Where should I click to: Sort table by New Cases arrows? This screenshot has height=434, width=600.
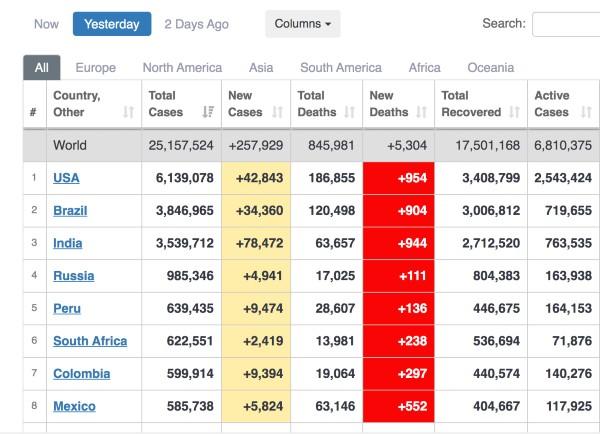click(277, 113)
